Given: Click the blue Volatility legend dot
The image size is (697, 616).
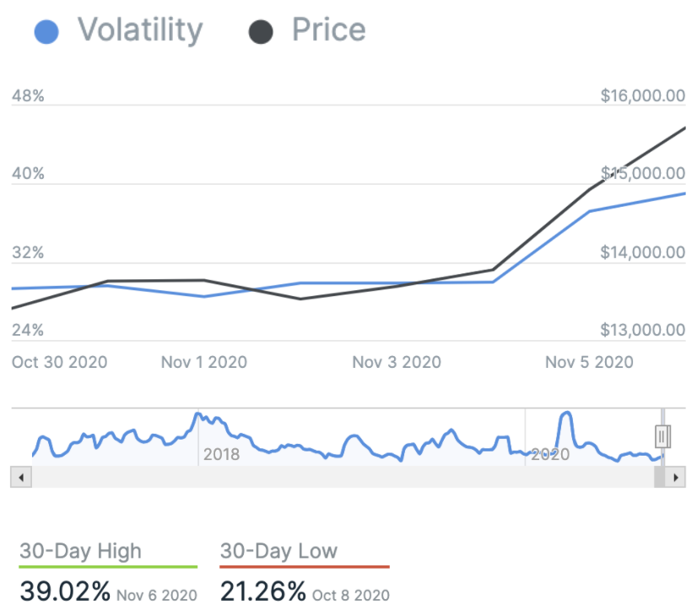Looking at the screenshot, I should [x=47, y=32].
